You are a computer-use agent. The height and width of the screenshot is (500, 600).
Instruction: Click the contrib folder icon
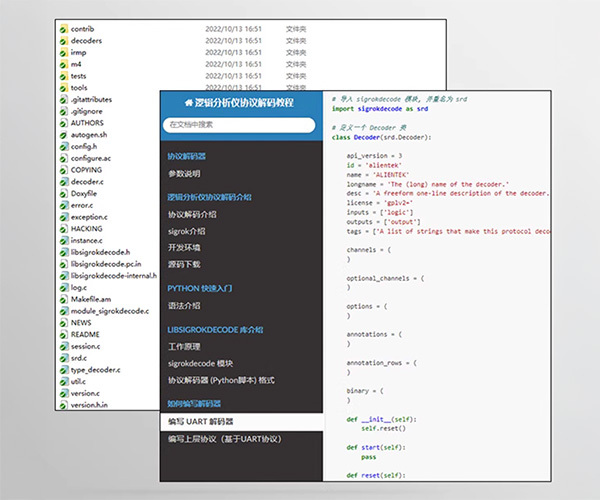[63, 29]
